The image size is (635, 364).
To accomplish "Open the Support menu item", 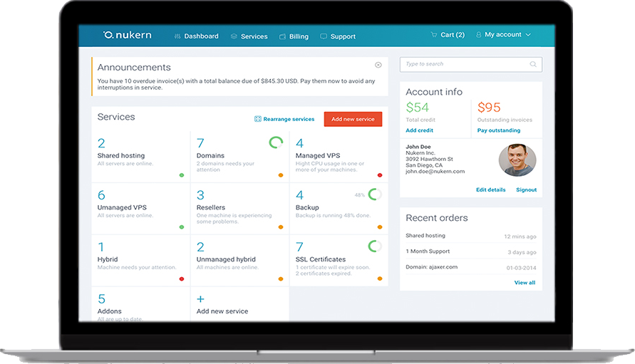I will pyautogui.click(x=338, y=36).
